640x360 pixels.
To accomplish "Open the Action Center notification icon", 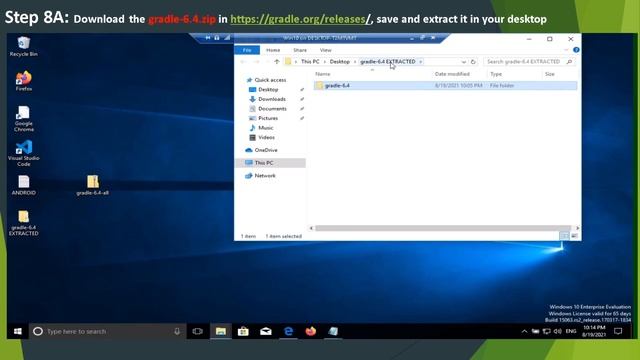I will click(x=618, y=331).
